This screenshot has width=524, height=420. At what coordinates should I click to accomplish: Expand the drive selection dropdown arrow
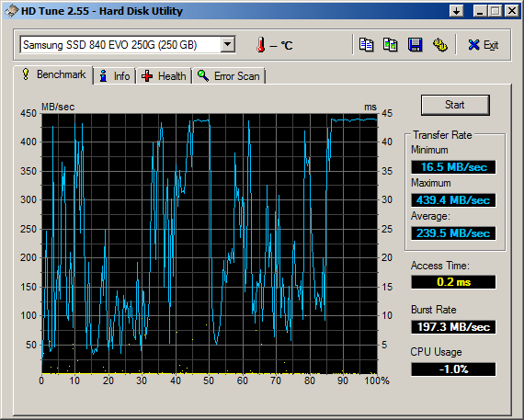[228, 44]
